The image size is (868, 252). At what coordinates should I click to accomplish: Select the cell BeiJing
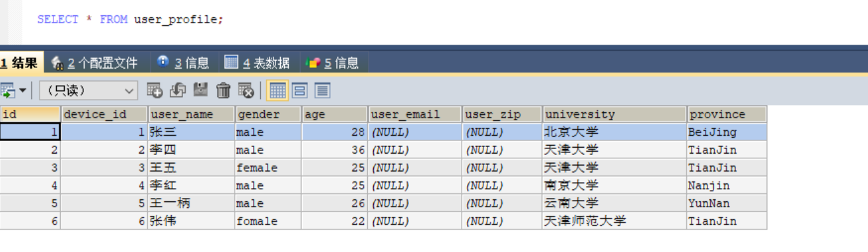click(727, 132)
